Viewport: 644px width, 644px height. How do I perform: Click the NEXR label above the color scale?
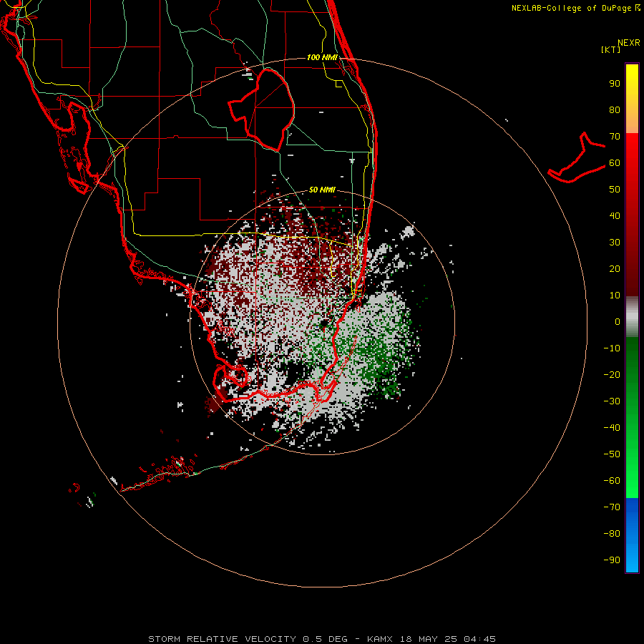tap(629, 43)
